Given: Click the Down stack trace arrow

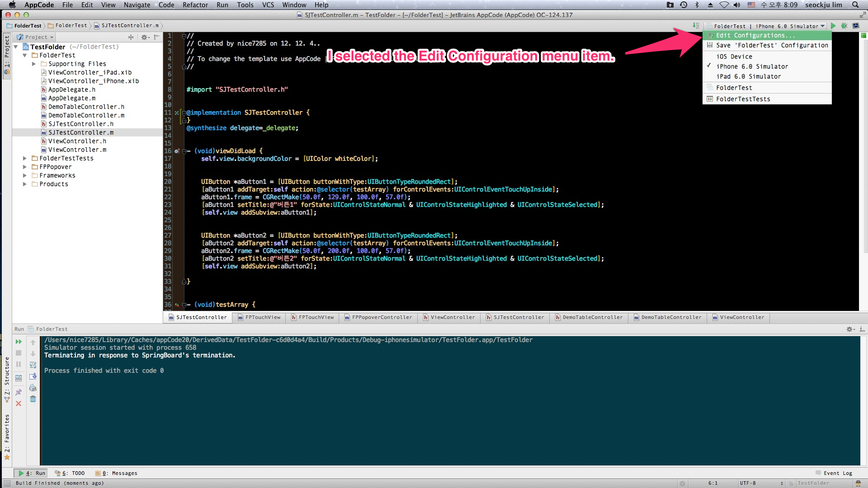Looking at the screenshot, I should 33,354.
